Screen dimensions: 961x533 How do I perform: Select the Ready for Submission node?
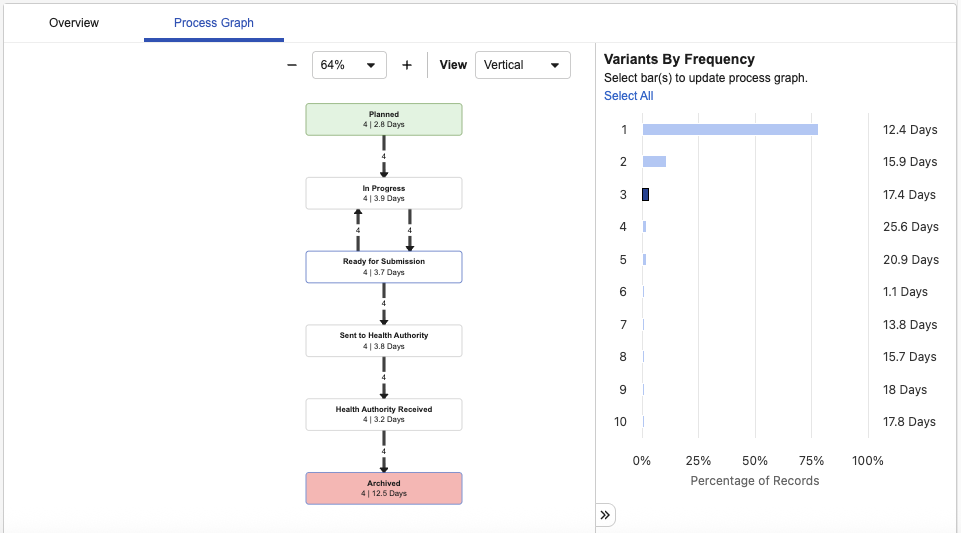coord(384,267)
